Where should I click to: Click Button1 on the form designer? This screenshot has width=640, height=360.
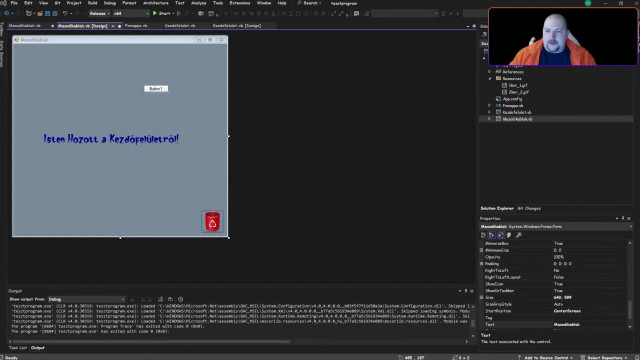(156, 89)
